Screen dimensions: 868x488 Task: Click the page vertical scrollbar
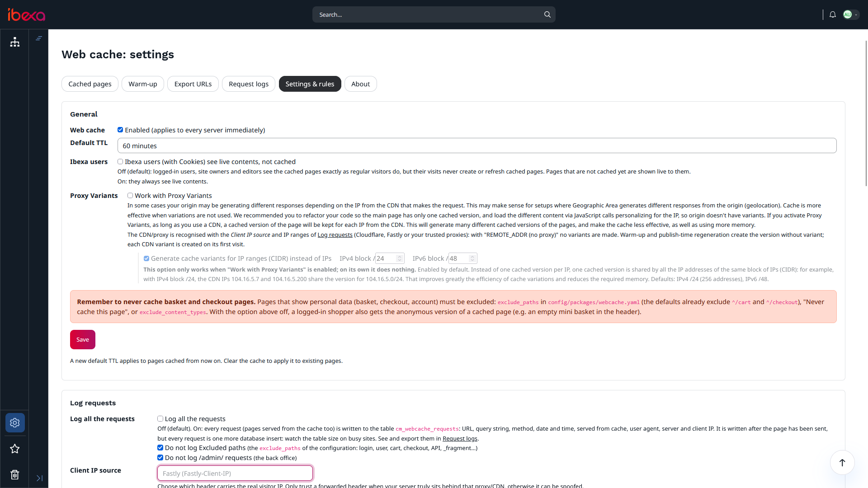coord(866,113)
